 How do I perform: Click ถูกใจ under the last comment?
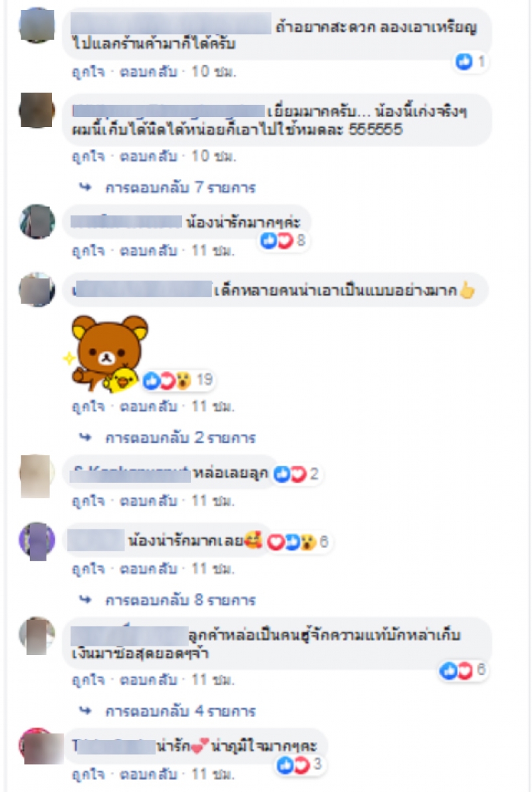tap(88, 774)
